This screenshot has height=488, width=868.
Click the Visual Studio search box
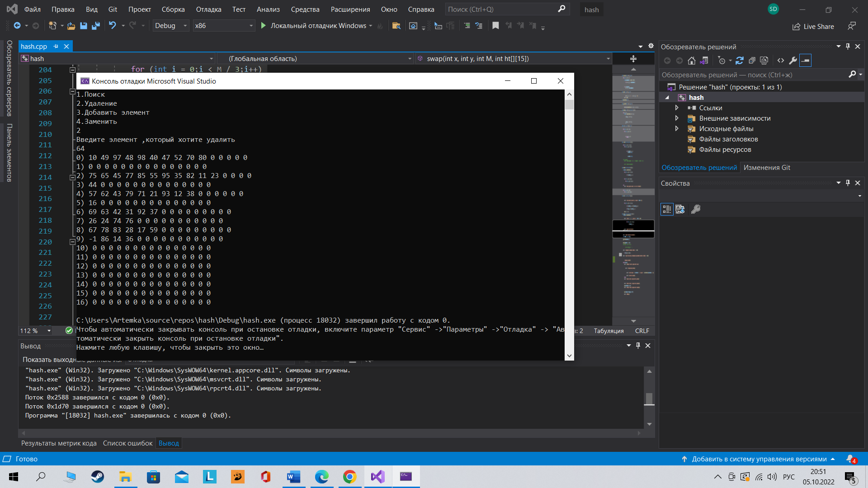pos(506,9)
